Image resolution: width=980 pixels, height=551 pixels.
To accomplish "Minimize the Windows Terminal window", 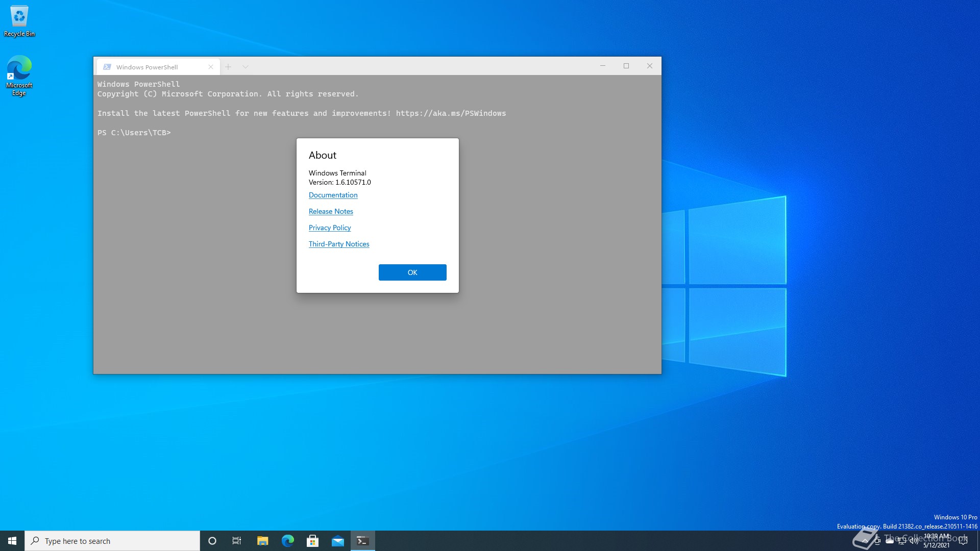I will pyautogui.click(x=603, y=66).
